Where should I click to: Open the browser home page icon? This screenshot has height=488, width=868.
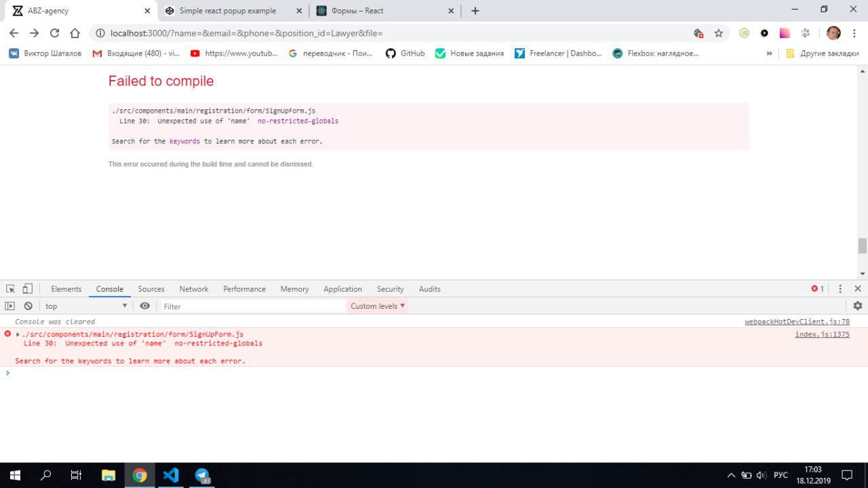tap(75, 33)
